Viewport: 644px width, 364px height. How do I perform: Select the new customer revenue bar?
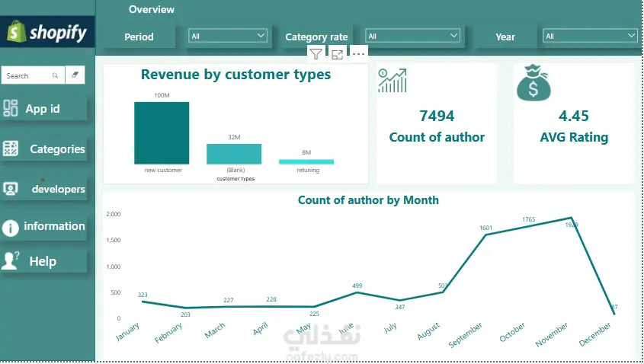coord(162,133)
